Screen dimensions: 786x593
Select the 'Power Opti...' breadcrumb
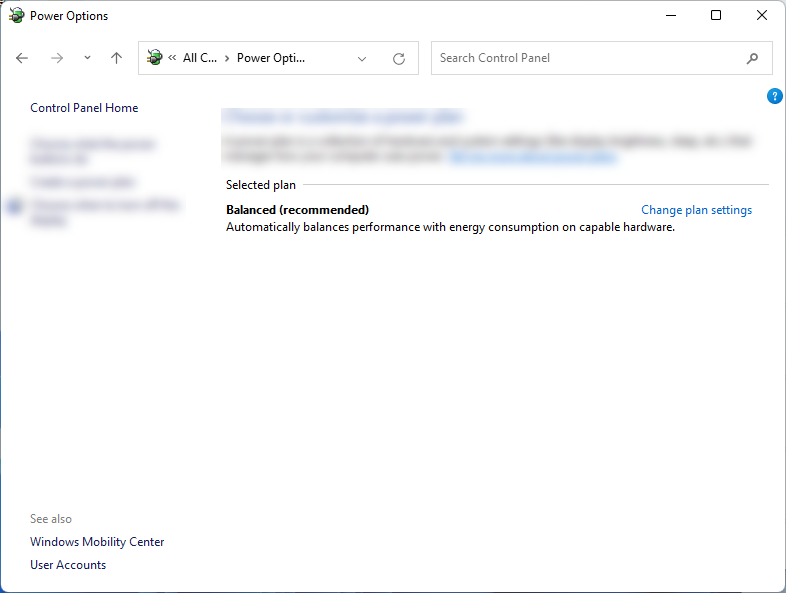pyautogui.click(x=271, y=58)
